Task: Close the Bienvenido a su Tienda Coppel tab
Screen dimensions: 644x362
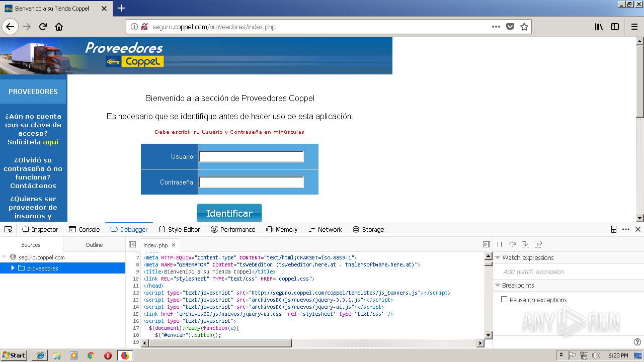Action: (104, 9)
